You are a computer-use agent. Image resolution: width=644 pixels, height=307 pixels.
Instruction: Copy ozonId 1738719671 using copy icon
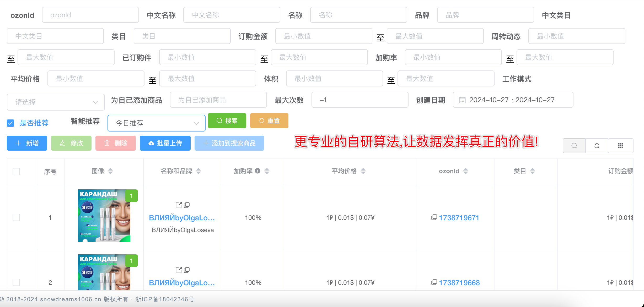click(x=434, y=217)
